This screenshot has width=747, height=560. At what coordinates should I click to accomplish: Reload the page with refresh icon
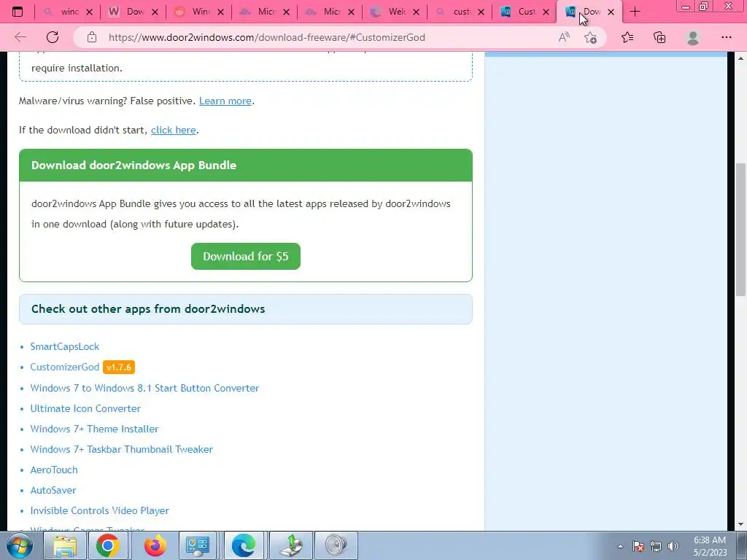(53, 37)
